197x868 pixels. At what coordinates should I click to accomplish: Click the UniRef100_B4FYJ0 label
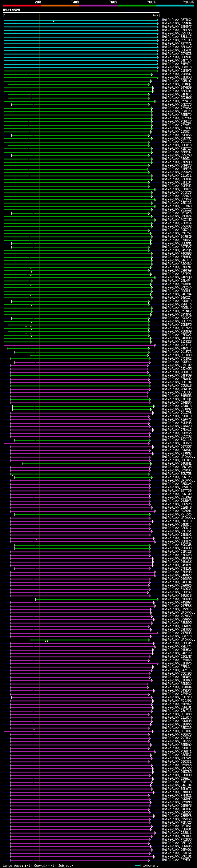pyautogui.click(x=177, y=60)
